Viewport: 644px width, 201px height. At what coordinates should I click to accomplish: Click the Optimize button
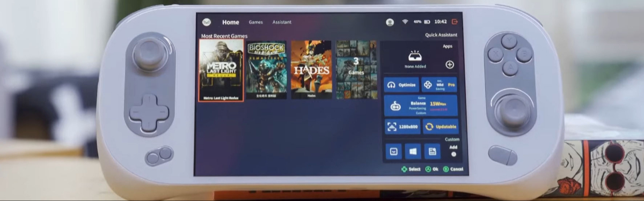(x=401, y=85)
